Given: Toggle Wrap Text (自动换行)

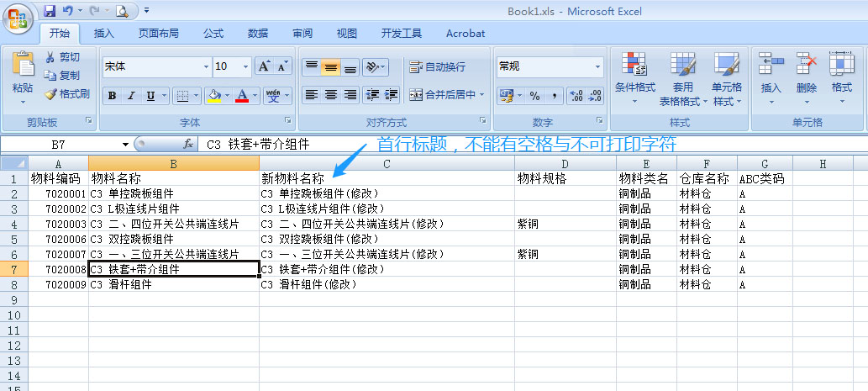Looking at the screenshot, I should coord(437,67).
